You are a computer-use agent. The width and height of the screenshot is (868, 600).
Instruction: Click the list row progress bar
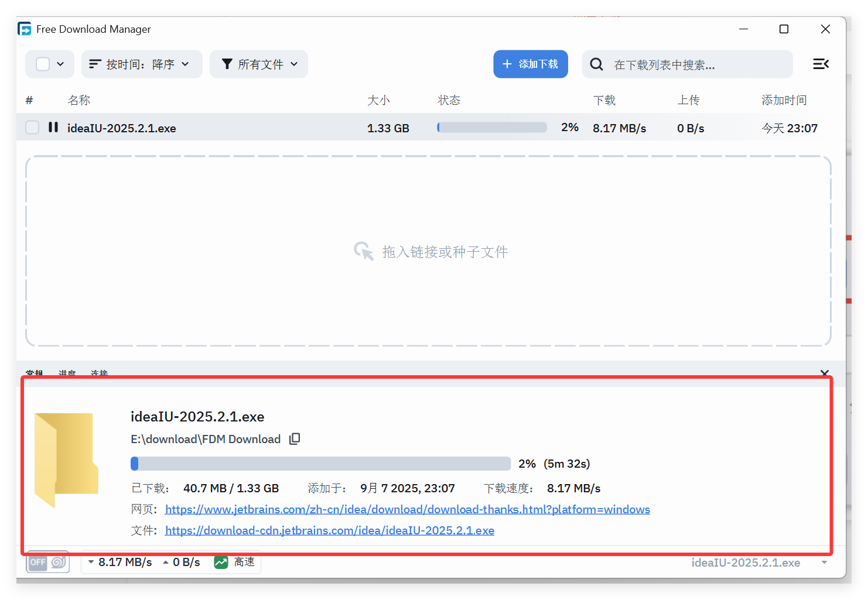pos(492,127)
